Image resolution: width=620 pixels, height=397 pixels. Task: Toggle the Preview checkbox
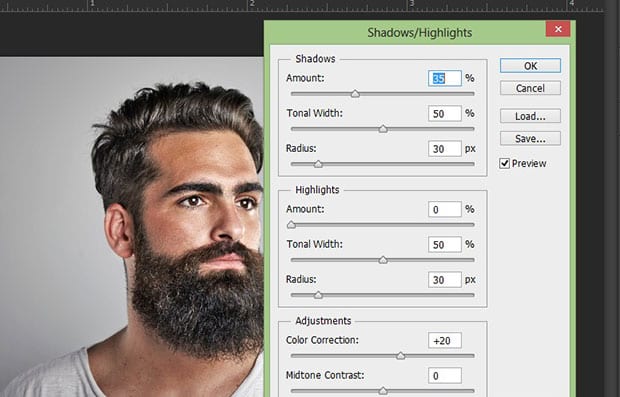505,163
